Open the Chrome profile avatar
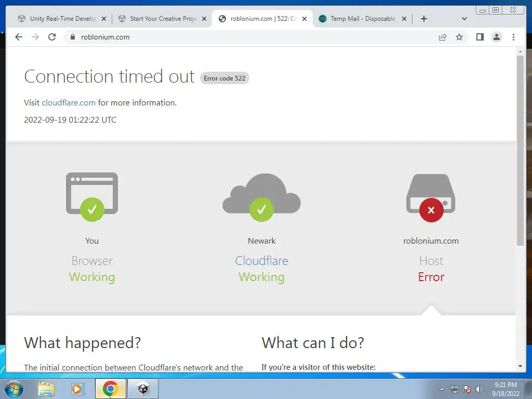The image size is (532, 399). pos(496,37)
